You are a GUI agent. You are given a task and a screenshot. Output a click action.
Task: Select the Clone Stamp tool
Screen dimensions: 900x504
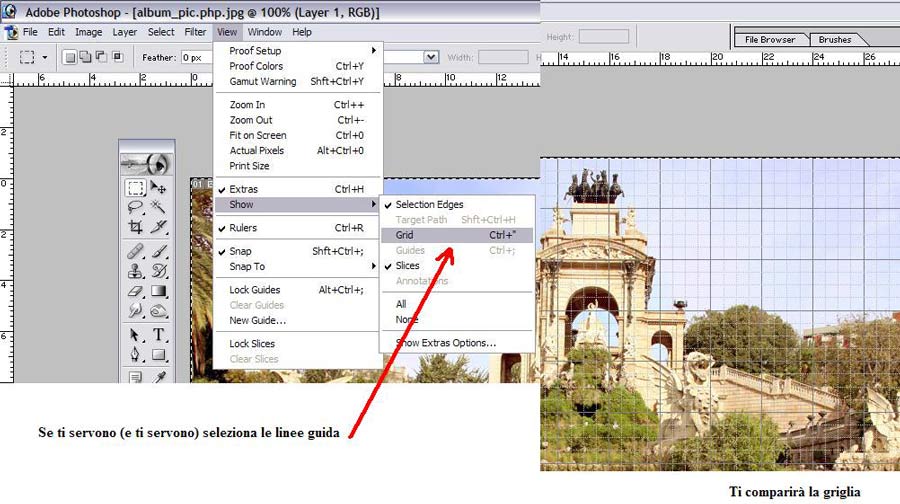point(135,270)
